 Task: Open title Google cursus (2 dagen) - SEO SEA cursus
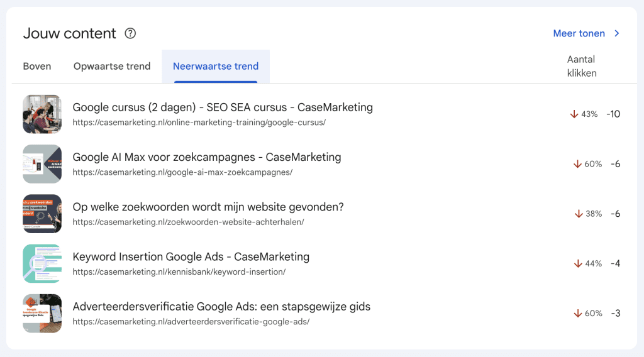223,107
